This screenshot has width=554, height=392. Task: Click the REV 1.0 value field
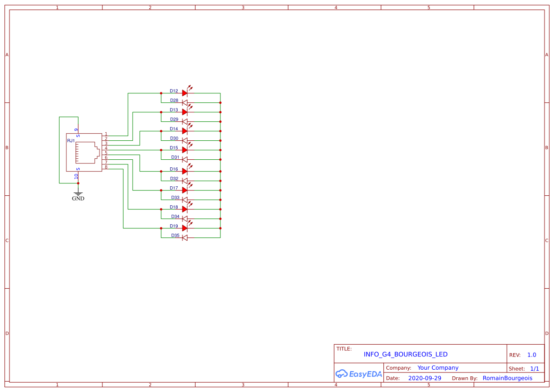point(532,354)
